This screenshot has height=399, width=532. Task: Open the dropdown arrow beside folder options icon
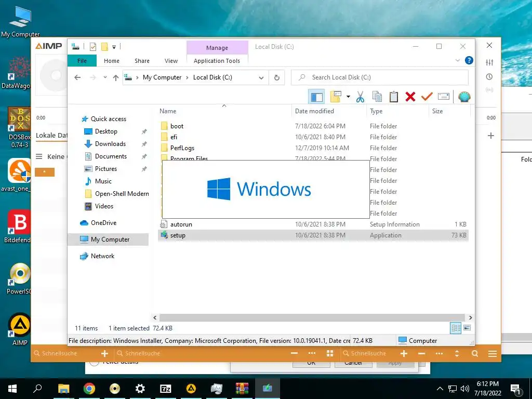[x=348, y=97]
